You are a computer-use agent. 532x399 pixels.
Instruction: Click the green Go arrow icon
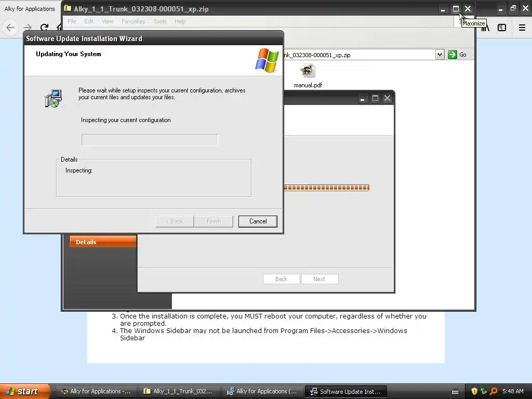[453, 55]
